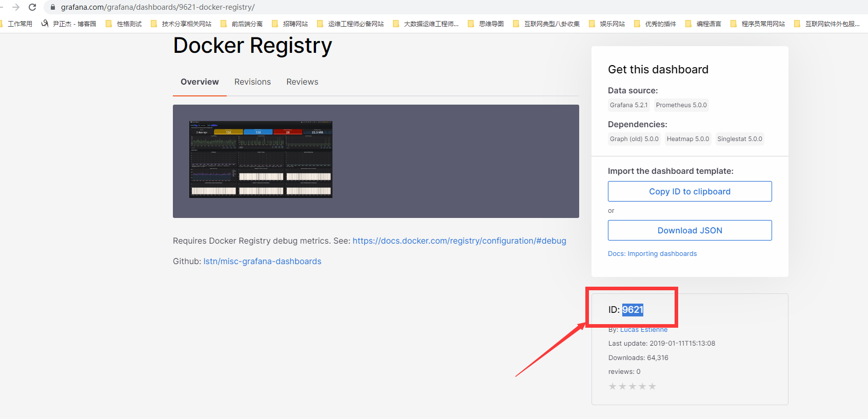Viewport: 868px width, 419px height.
Task: Open the 优秀的插件 bookmark folder
Action: (655, 24)
